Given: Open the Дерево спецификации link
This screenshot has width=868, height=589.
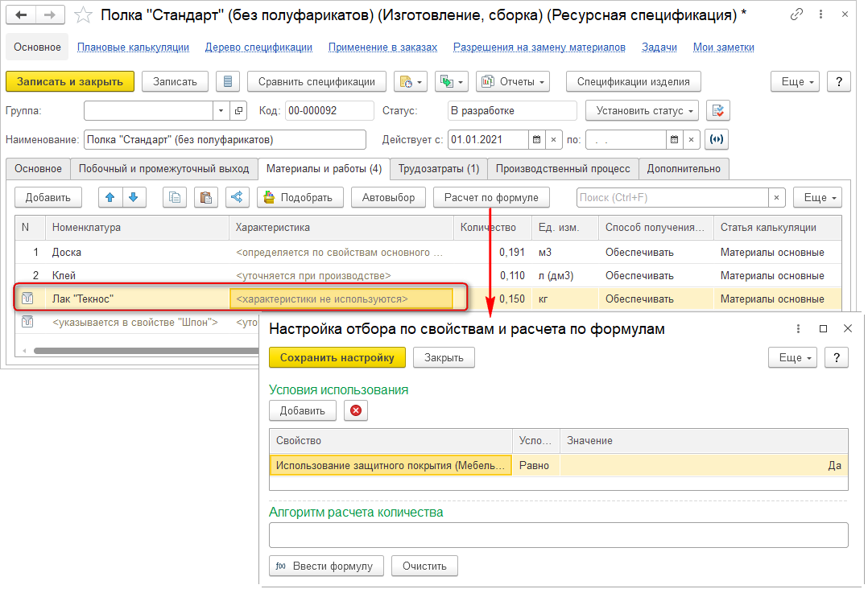Looking at the screenshot, I should (258, 47).
